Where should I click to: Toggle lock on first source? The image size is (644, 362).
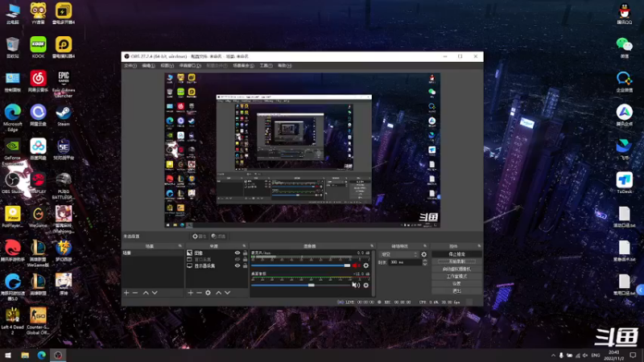pyautogui.click(x=246, y=253)
